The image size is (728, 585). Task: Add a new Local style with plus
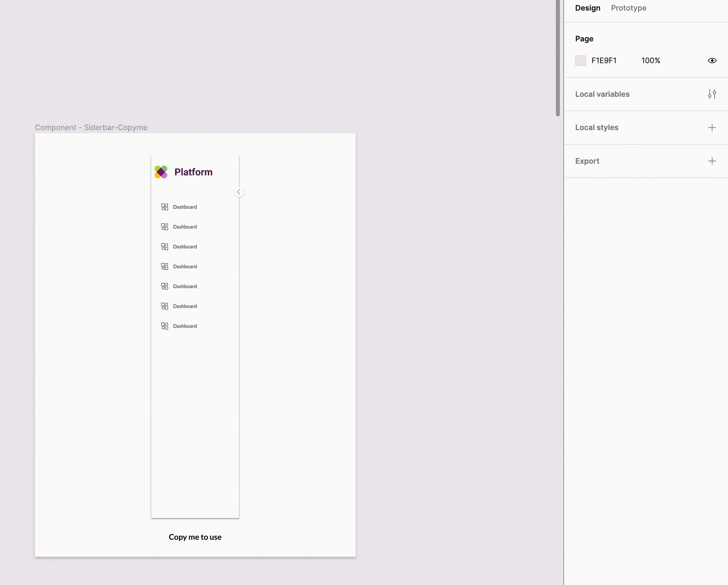pos(712,128)
